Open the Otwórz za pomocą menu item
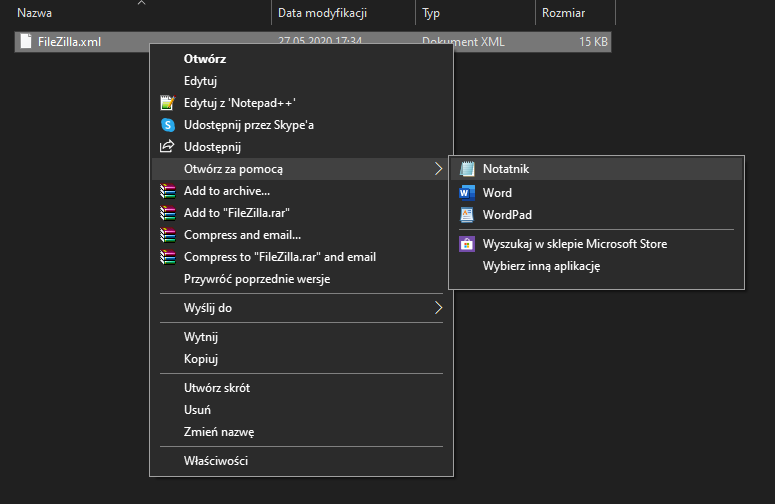Screen dimensions: 775x504 point(301,169)
